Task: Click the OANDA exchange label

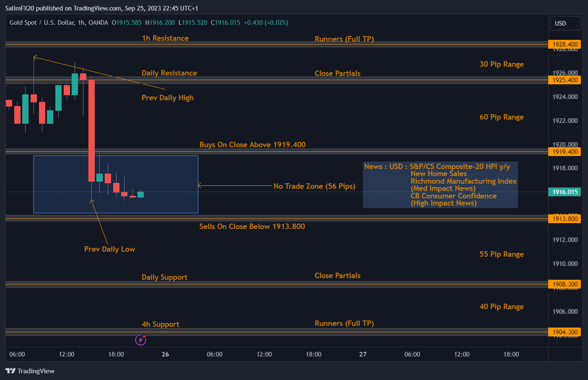Action: point(98,23)
